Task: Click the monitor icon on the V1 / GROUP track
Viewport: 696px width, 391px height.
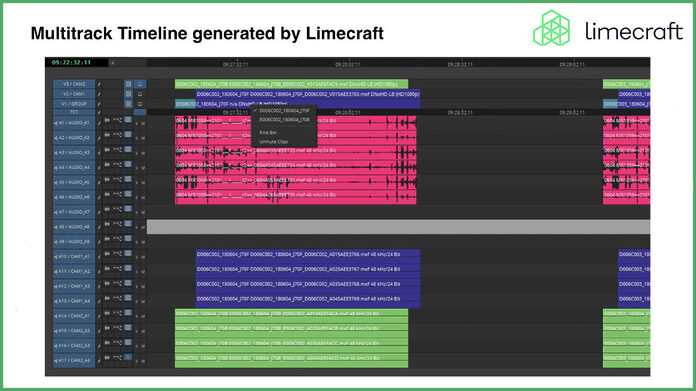Action: pyautogui.click(x=128, y=104)
